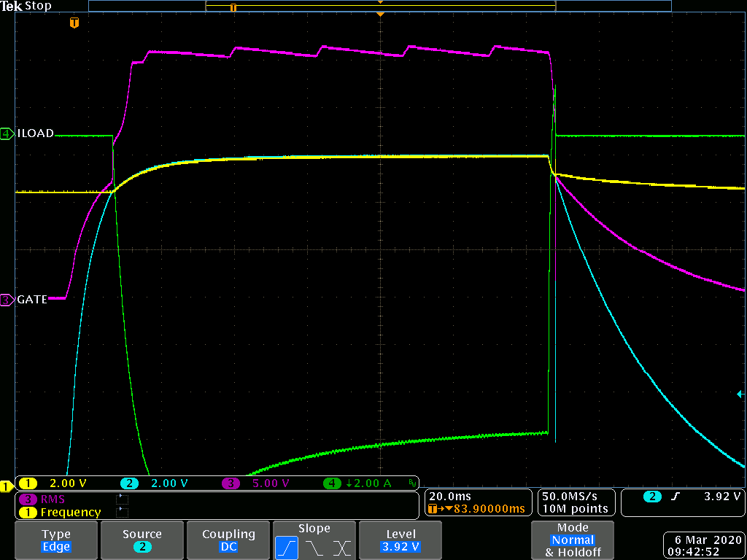Image resolution: width=747 pixels, height=560 pixels.
Task: Open the trigger Level 3.92 V button
Action: [400, 540]
